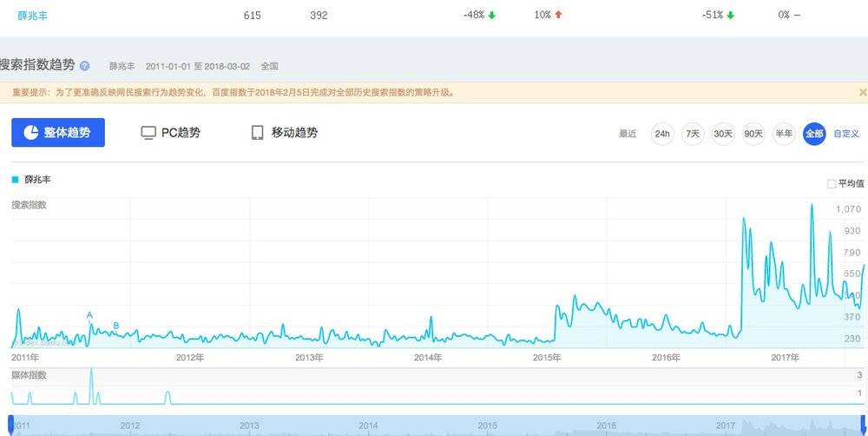Viewport: 868px width, 436px height.
Task: Toggle the 薛兆丰 legend color square
Action: tap(16, 180)
